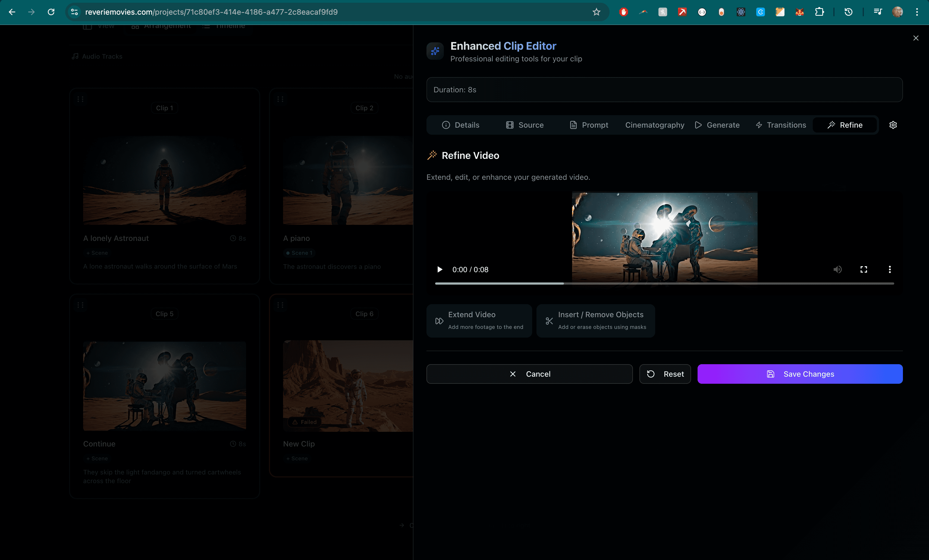Play the refine video preview

click(x=440, y=269)
